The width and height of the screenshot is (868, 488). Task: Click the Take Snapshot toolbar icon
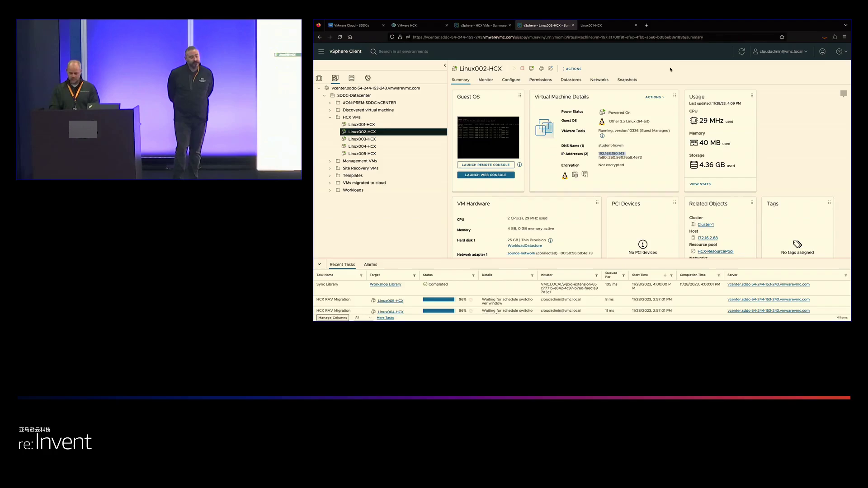click(x=551, y=69)
